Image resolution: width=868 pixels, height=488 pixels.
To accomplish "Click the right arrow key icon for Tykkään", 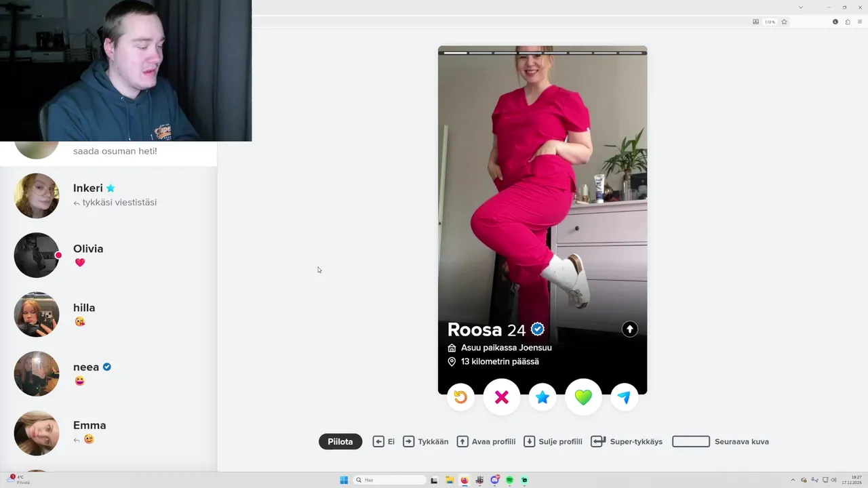I will (409, 441).
